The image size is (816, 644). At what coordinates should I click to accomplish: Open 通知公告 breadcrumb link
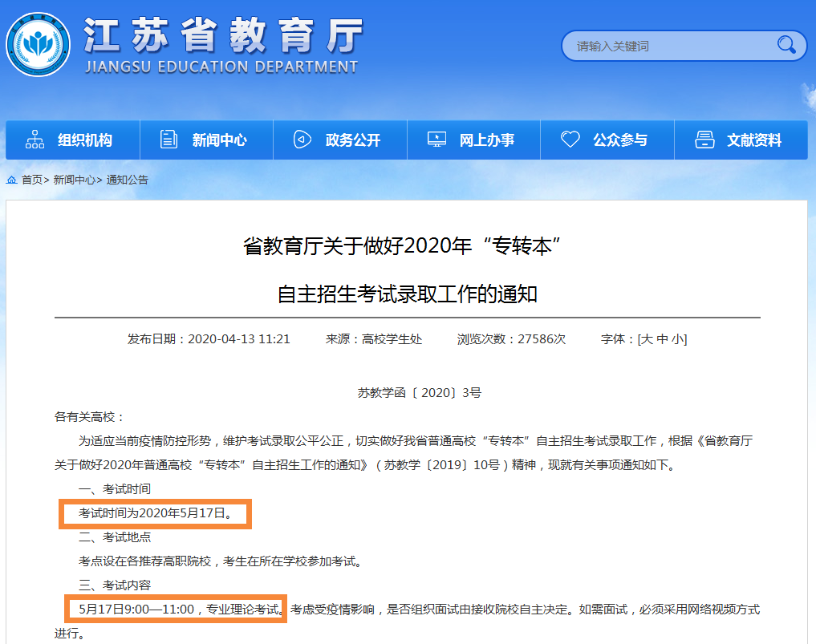[127, 180]
